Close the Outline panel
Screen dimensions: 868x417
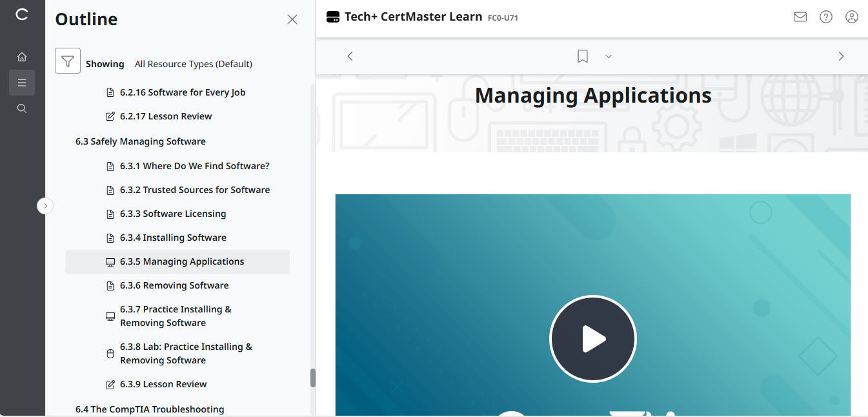point(292,19)
